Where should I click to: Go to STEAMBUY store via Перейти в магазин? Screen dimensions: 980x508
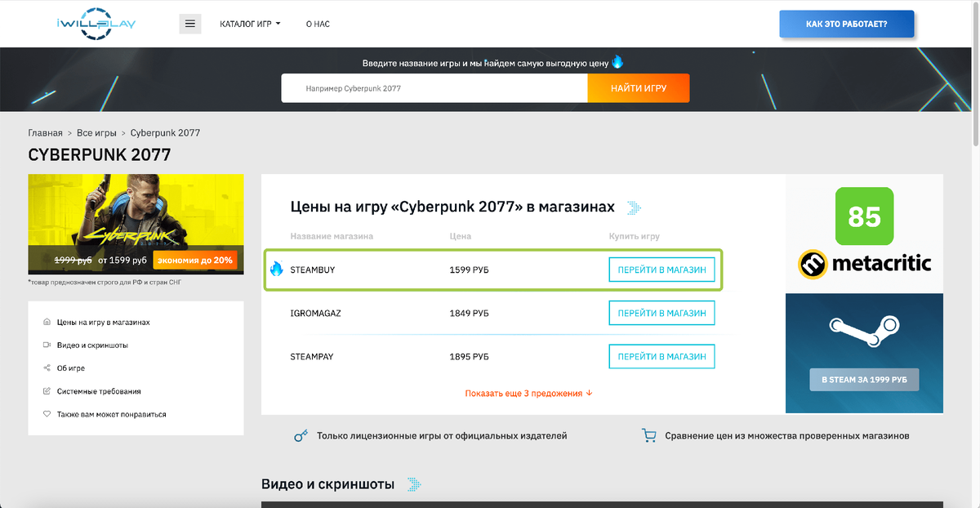click(x=661, y=269)
